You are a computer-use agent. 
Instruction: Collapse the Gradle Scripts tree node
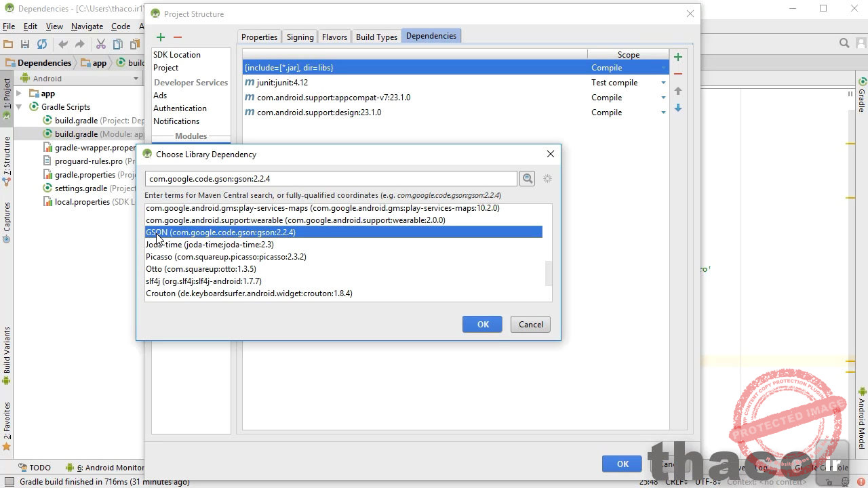click(x=19, y=106)
